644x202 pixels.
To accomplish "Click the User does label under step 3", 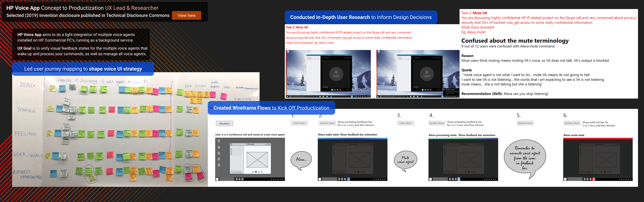I will pyautogui.click(x=405, y=123).
